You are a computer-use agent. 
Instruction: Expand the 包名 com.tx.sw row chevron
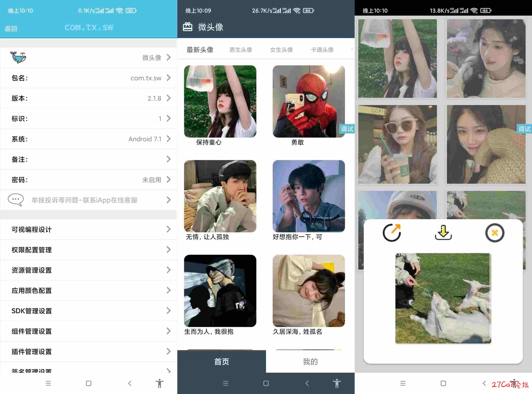pyautogui.click(x=169, y=78)
